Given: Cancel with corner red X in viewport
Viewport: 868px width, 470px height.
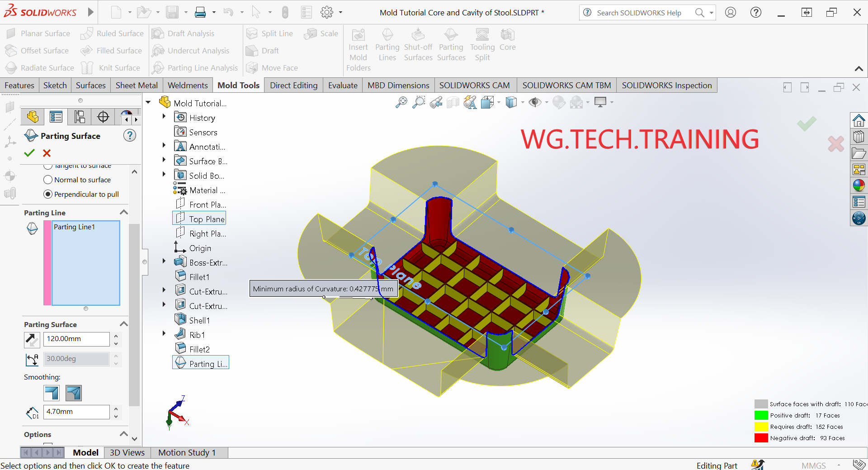Looking at the screenshot, I should (836, 144).
